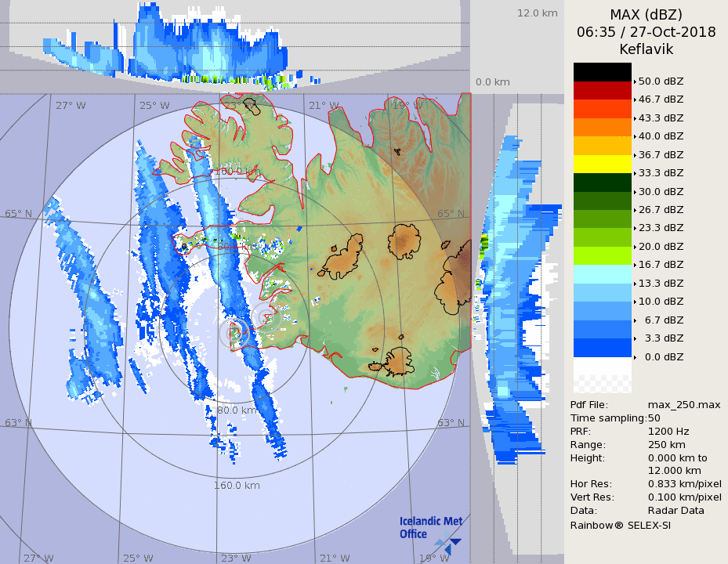Select the dark red 46.7 dBZ swatch
728x564 pixels.
point(602,90)
